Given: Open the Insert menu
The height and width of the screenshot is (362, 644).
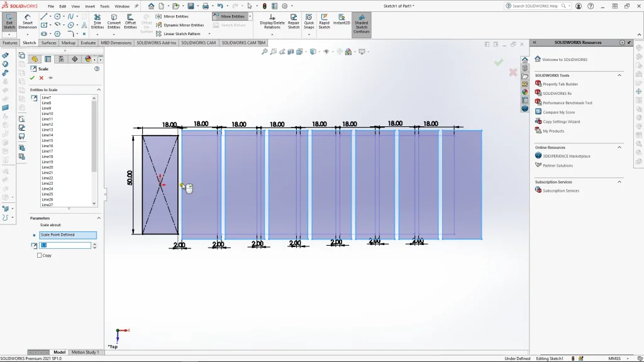Looking at the screenshot, I should [x=91, y=6].
